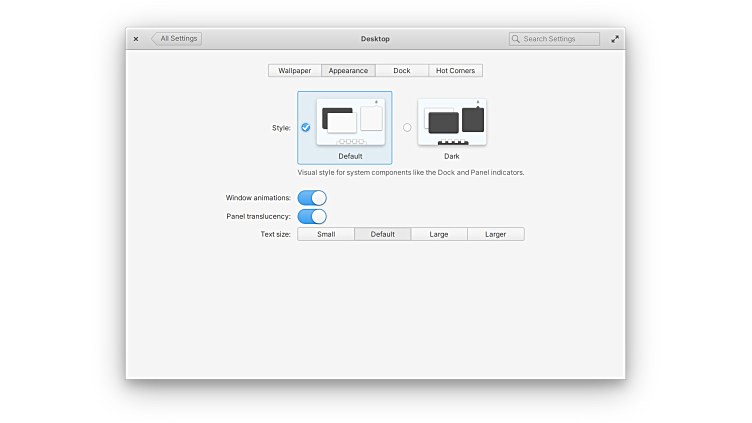Pick the Larger text size option
The width and height of the screenshot is (752, 423).
[x=495, y=234]
